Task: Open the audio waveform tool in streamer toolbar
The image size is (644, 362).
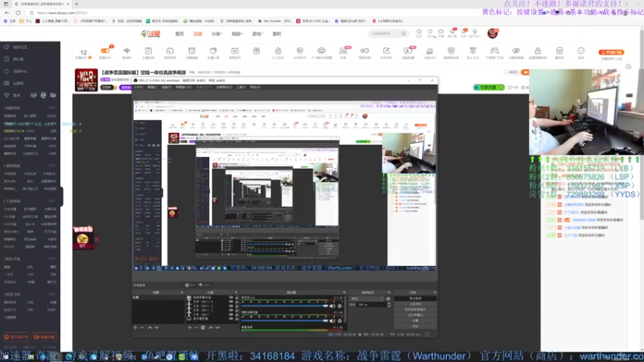Action: 126,51
